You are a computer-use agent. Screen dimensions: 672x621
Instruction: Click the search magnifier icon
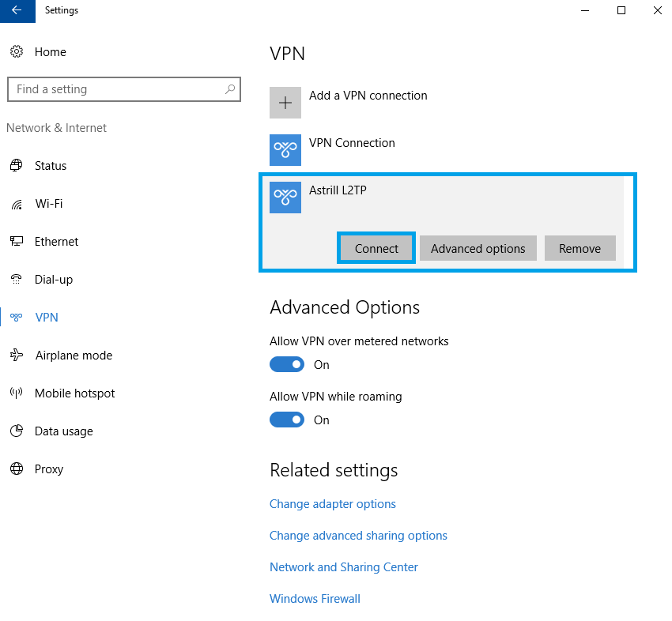(230, 88)
